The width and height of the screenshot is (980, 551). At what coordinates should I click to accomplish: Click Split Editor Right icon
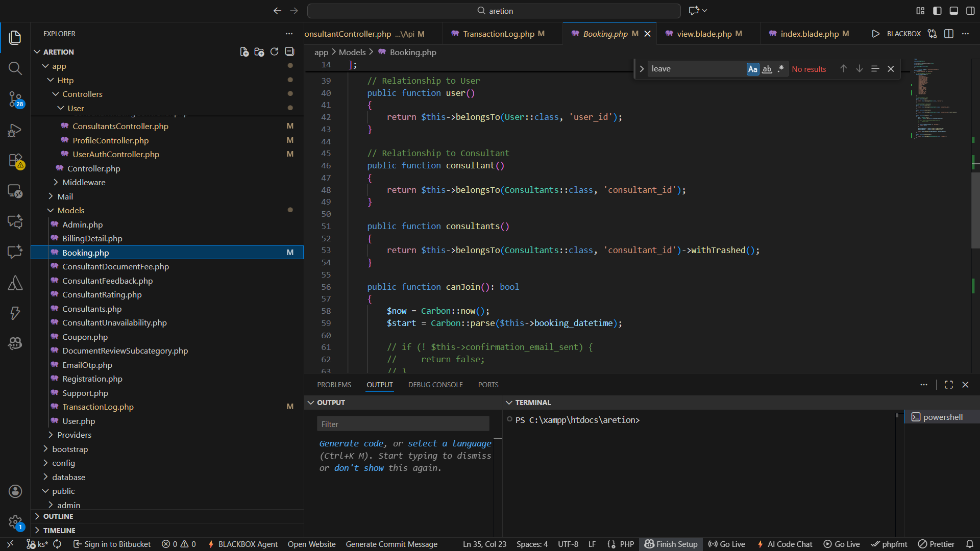(x=949, y=34)
